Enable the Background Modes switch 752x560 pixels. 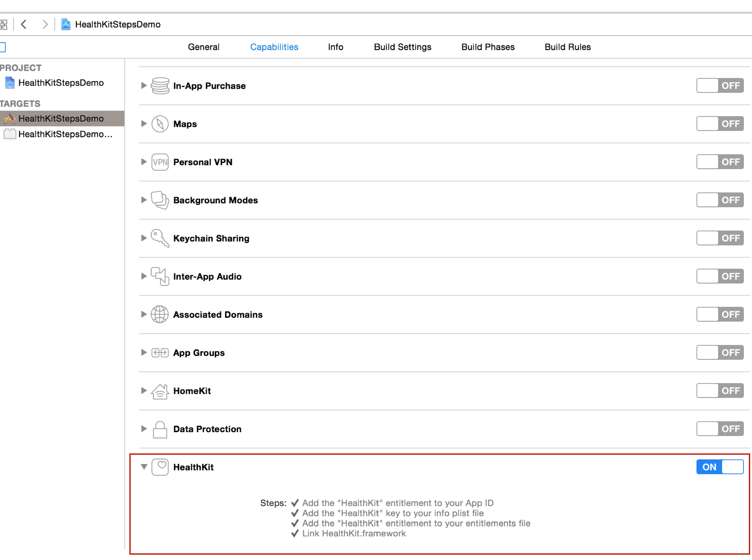[x=719, y=200]
